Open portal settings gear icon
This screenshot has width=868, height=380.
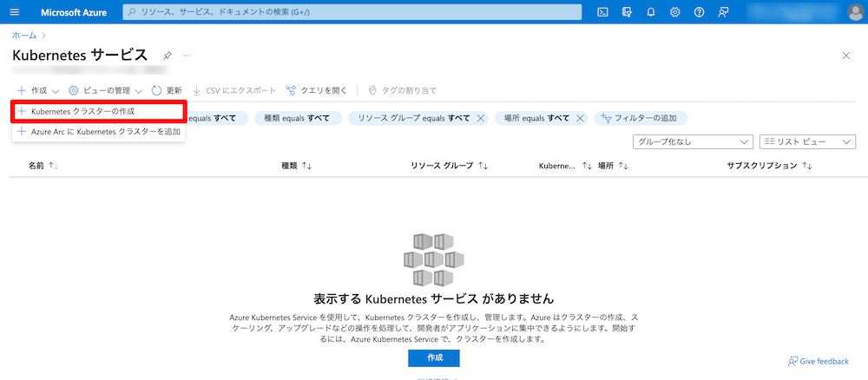(x=674, y=12)
